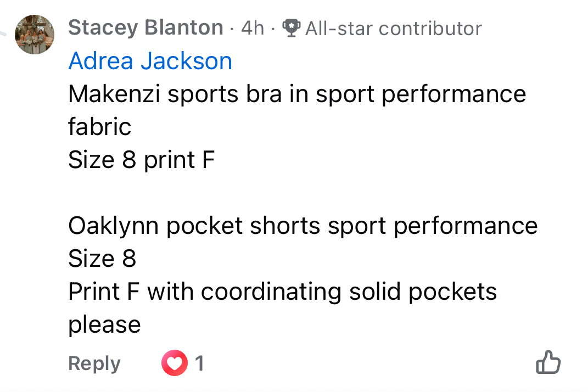Click the word Oaklynn in the comment
This screenshot has width=588, height=392.
click(x=114, y=226)
